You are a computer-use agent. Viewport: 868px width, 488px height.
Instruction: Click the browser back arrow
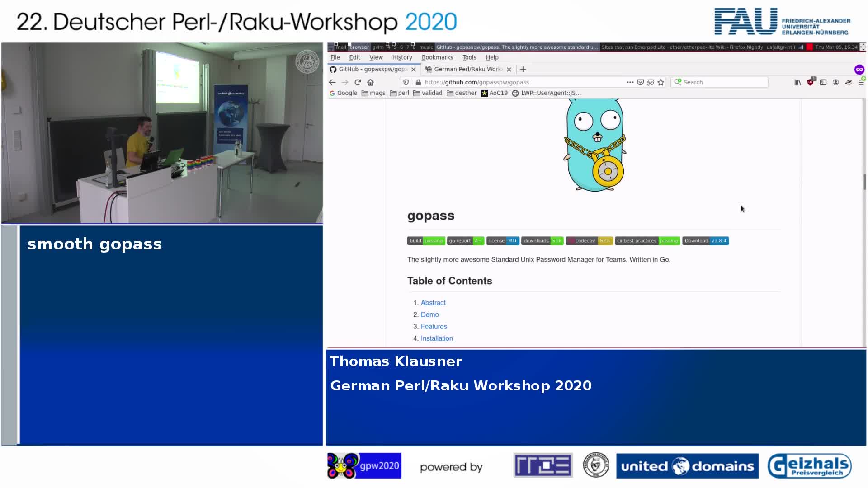tap(332, 82)
